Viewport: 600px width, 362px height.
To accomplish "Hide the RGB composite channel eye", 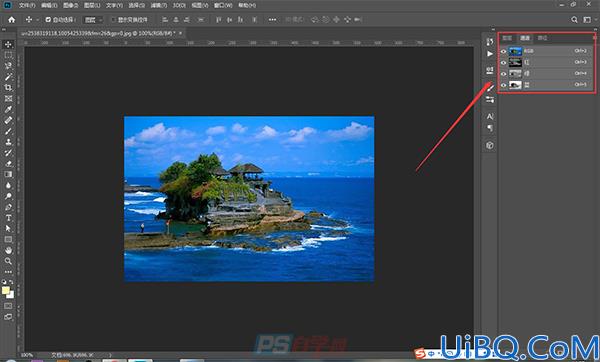I will click(504, 51).
